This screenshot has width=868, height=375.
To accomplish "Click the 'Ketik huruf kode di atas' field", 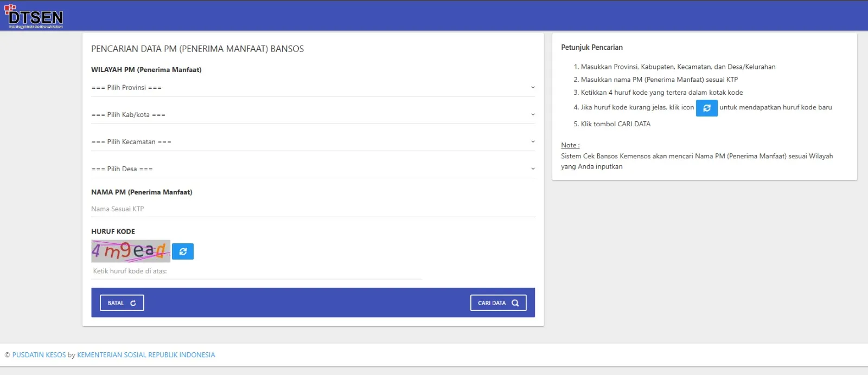I will [256, 271].
